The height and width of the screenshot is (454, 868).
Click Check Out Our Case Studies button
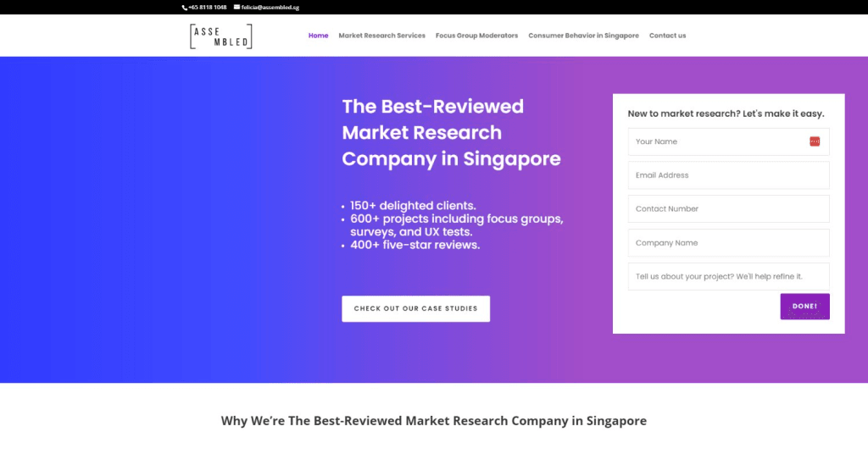point(415,308)
